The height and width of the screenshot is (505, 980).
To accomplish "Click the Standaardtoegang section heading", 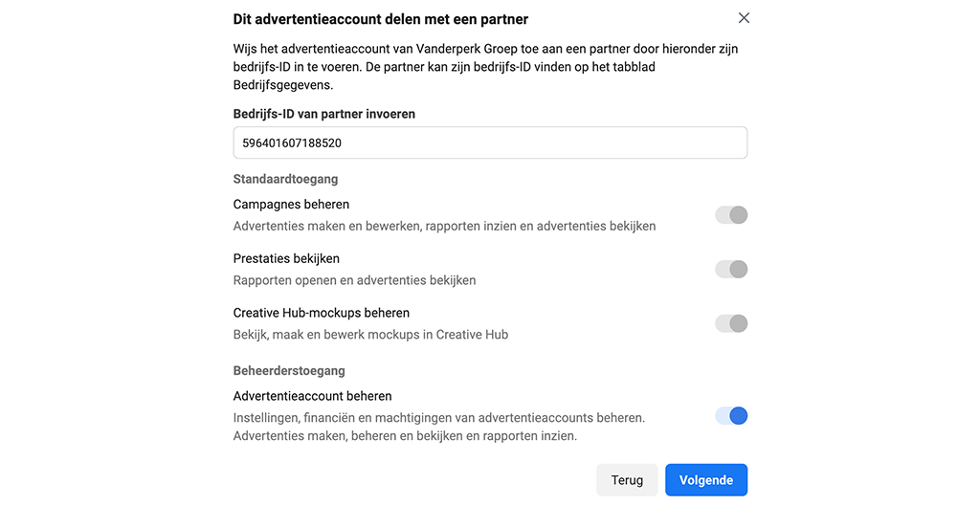I will (x=285, y=179).
